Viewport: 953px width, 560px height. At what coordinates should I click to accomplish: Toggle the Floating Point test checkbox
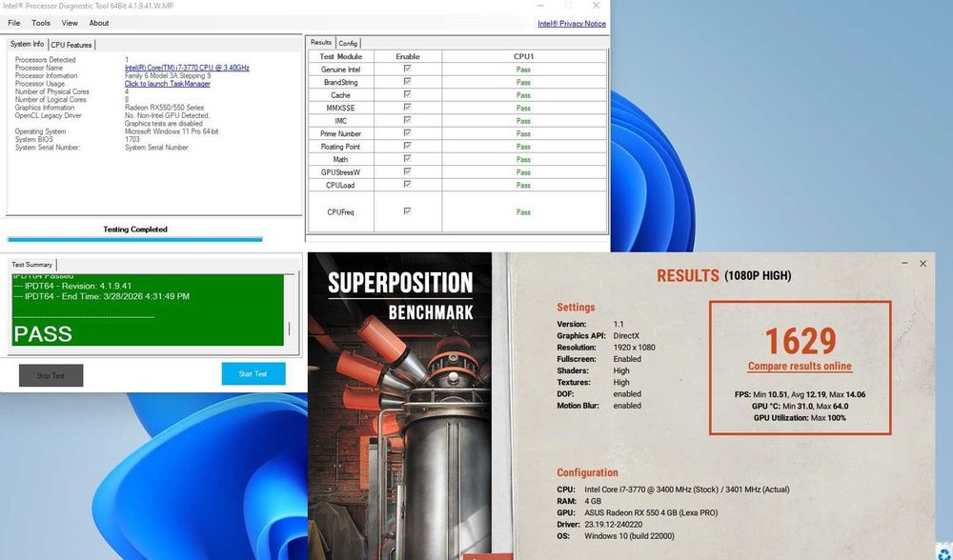(x=407, y=146)
